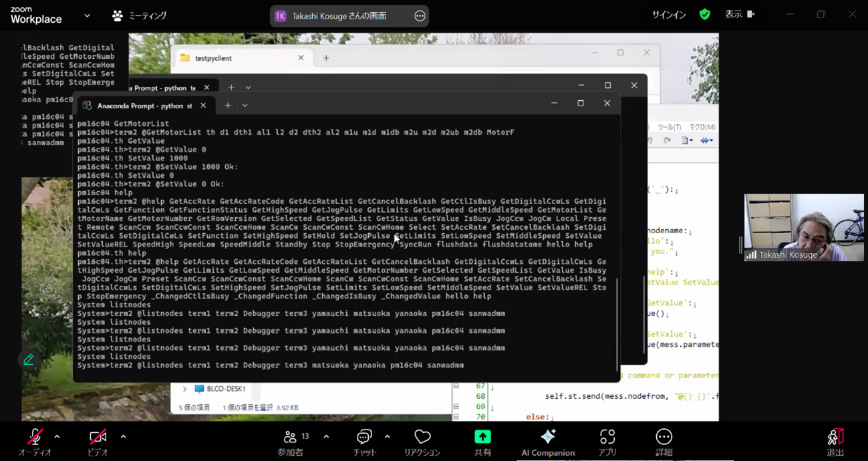
Task: Open the apps panel
Action: coord(607,437)
